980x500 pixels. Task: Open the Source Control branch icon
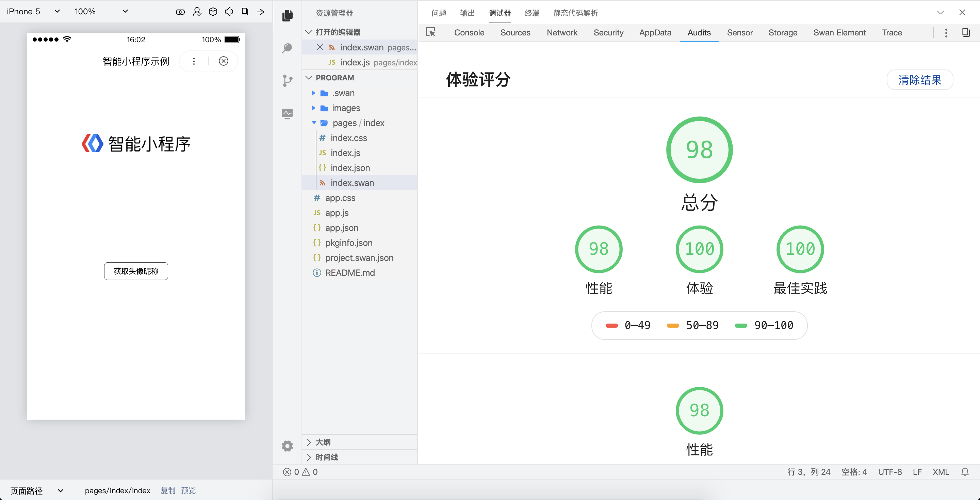tap(288, 80)
